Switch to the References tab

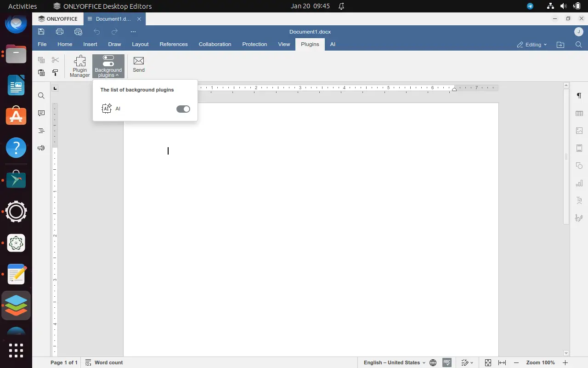coord(174,44)
